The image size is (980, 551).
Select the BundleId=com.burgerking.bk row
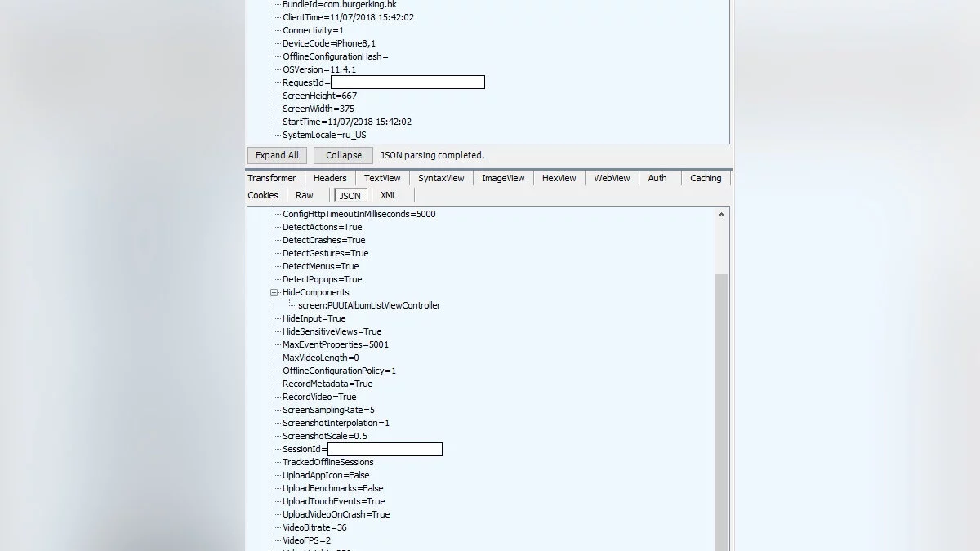340,4
